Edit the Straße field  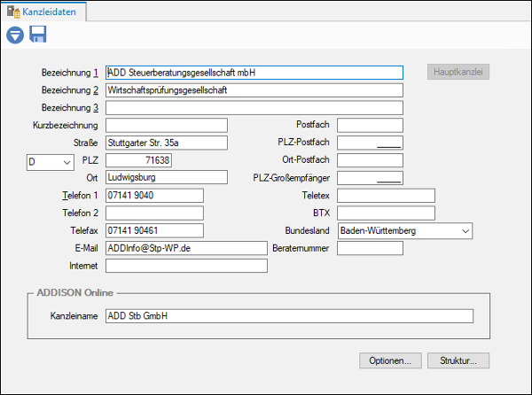point(167,143)
